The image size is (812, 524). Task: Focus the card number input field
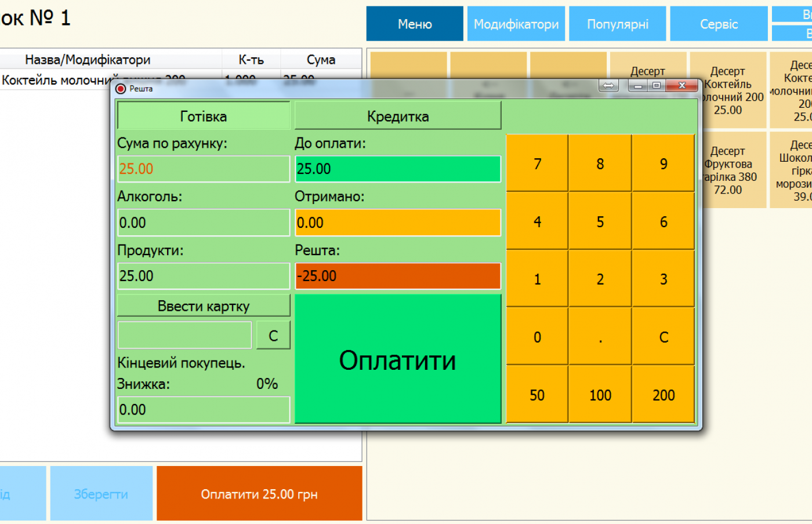tap(184, 336)
